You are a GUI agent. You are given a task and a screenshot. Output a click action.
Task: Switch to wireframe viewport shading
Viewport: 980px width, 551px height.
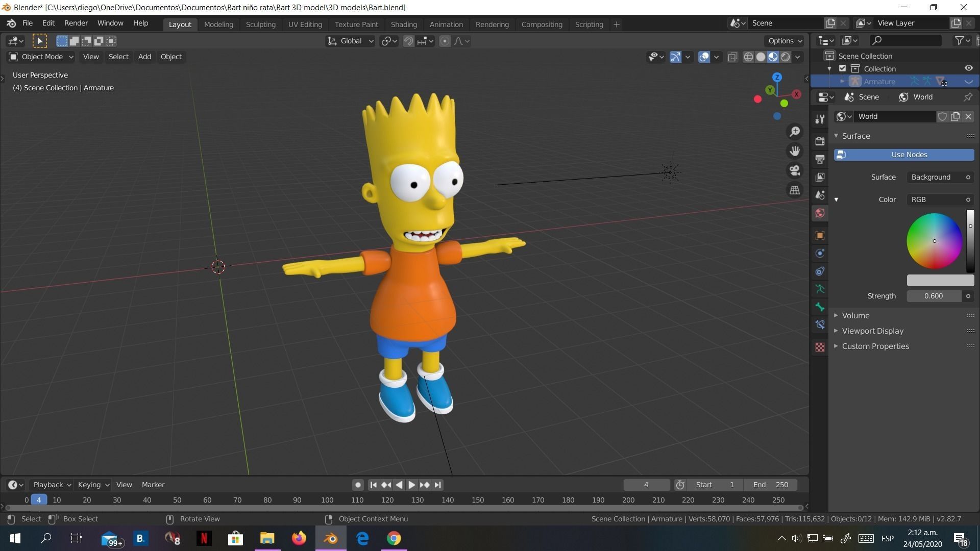pyautogui.click(x=748, y=57)
